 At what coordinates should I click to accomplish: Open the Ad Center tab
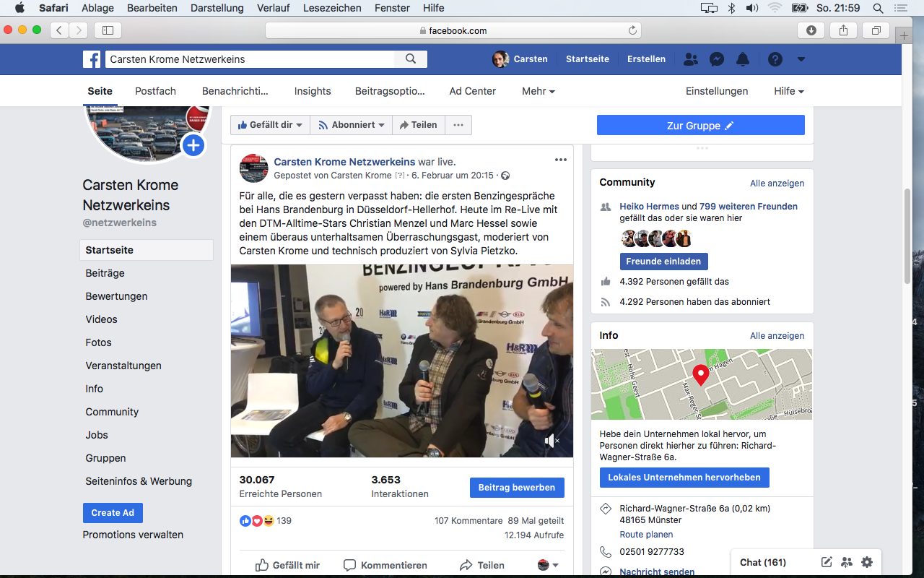pyautogui.click(x=473, y=91)
